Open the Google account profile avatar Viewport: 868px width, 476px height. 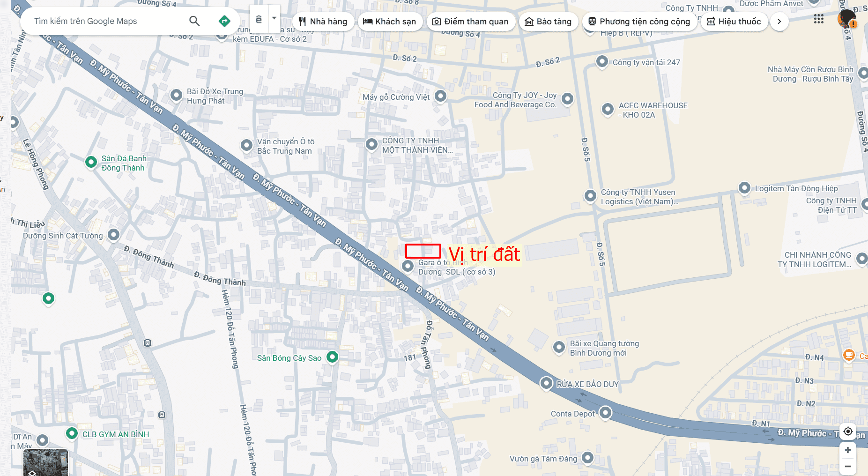(x=847, y=19)
